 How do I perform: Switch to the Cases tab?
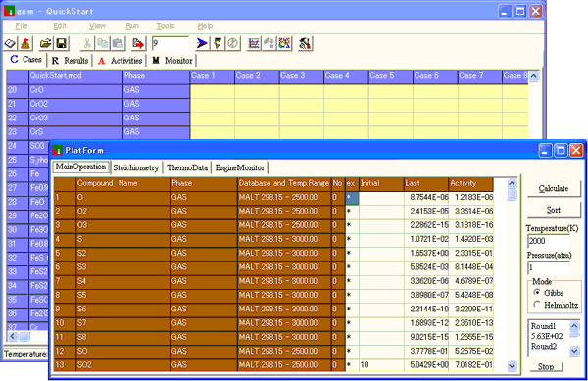click(x=25, y=60)
